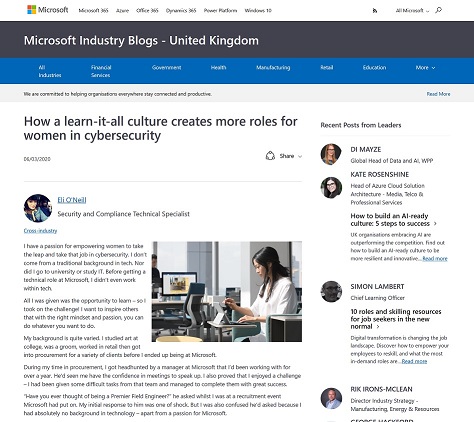Click Read More in the grey banner
This screenshot has width=474, height=422.
(438, 94)
